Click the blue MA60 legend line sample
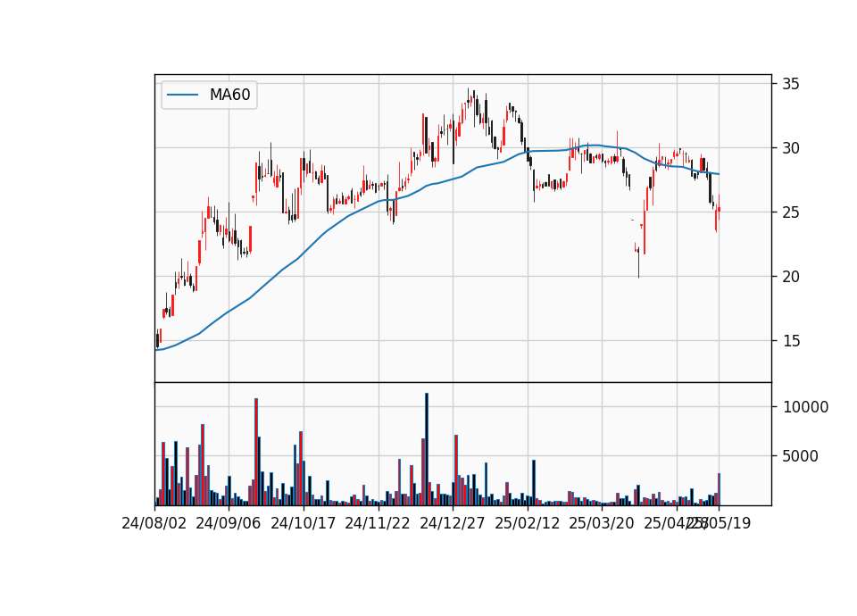Screen dimensions: 857x616 182,95
